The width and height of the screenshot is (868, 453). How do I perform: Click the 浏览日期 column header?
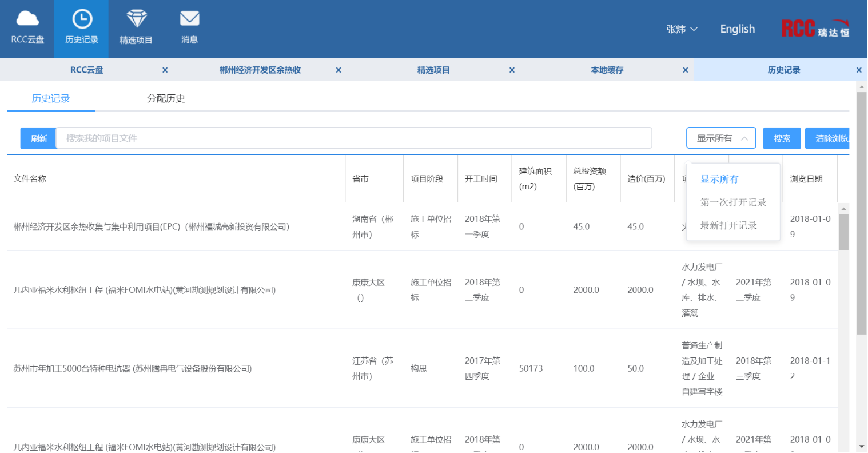[x=807, y=179]
